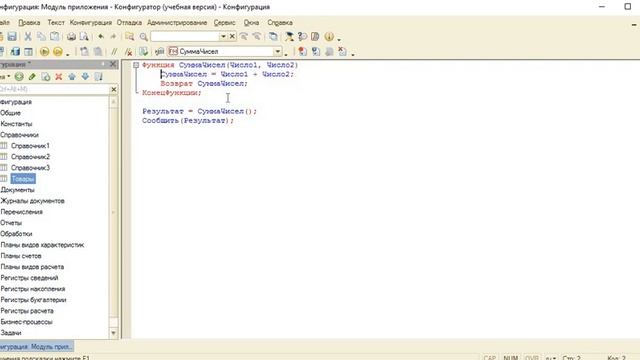Click the add comment slashes icon
Screen dimensions: 640x360
click(x=114, y=52)
